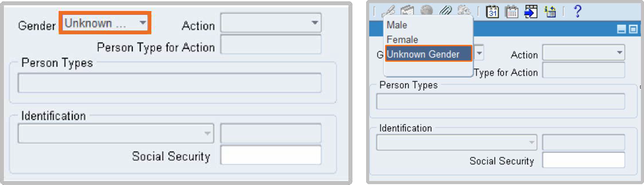
Task: Choose Female in the gender list
Action: point(402,40)
